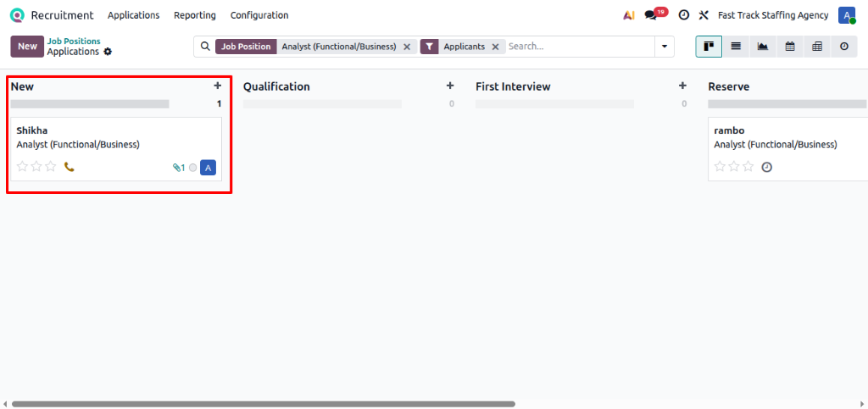The image size is (868, 409).
Task: Open the messages conversation icon
Action: click(x=651, y=15)
